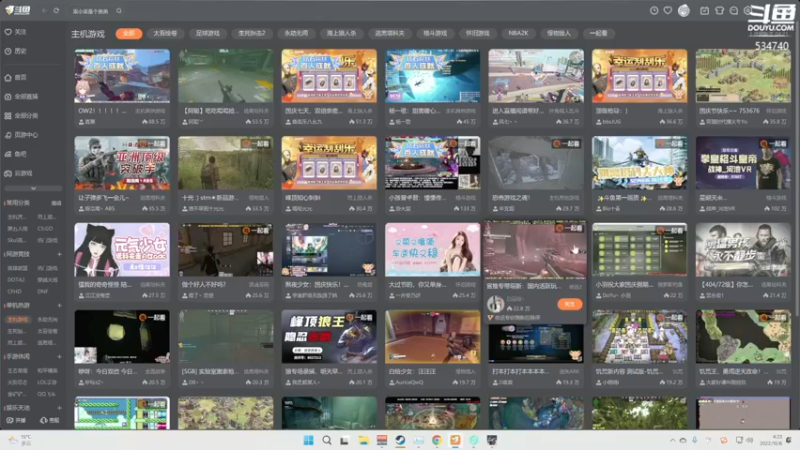
Task: Open the 国庆节快乐 753676 stream thumbnail
Action: pyautogui.click(x=743, y=76)
